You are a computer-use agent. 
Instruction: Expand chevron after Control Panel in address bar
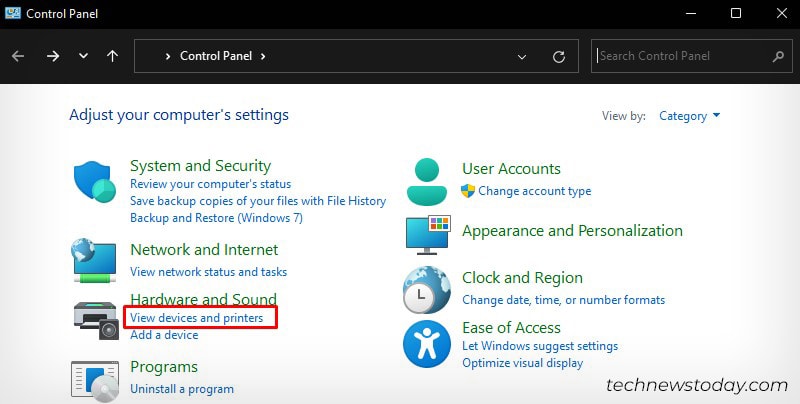[263, 56]
